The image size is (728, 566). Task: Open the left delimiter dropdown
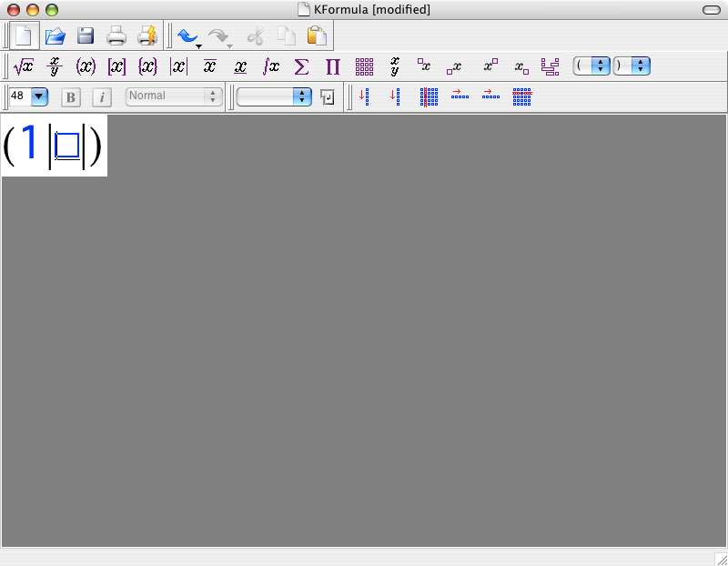591,66
